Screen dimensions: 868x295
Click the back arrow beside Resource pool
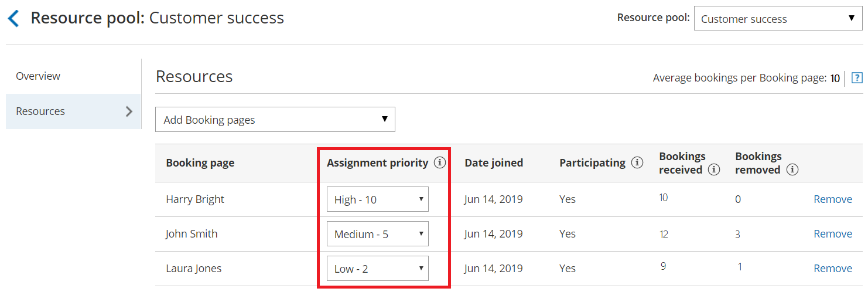pyautogui.click(x=13, y=18)
